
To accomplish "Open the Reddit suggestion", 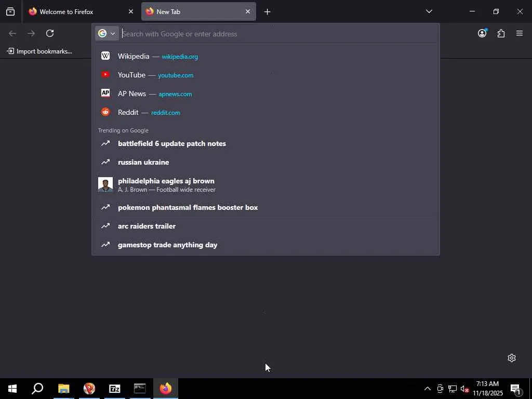I will [265, 112].
